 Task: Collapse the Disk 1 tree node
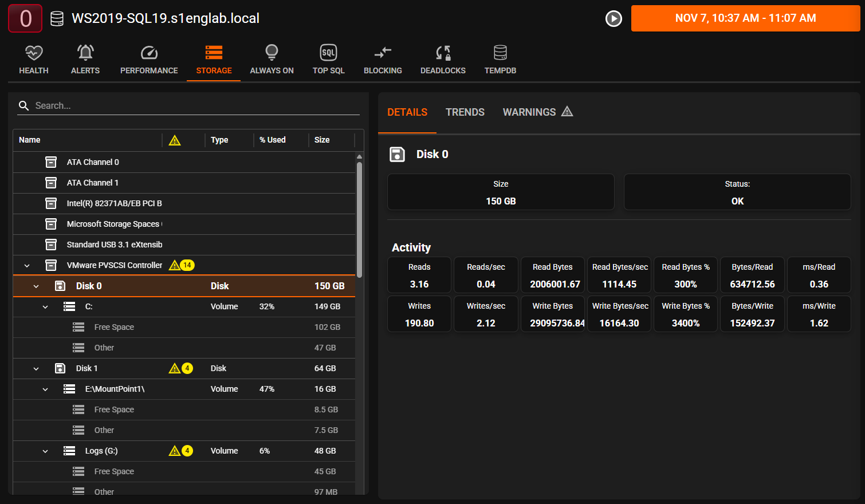coord(36,368)
